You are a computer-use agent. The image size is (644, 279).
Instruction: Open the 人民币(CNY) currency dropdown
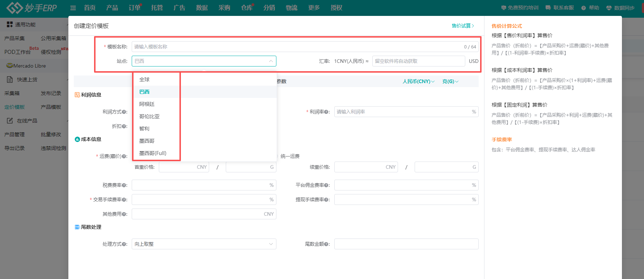418,81
